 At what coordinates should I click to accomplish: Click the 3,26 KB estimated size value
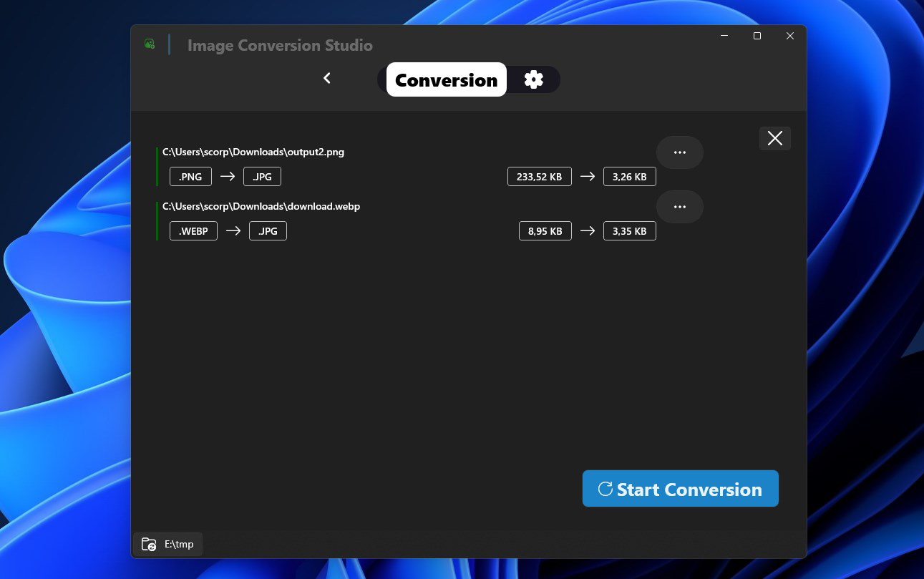pyautogui.click(x=630, y=177)
